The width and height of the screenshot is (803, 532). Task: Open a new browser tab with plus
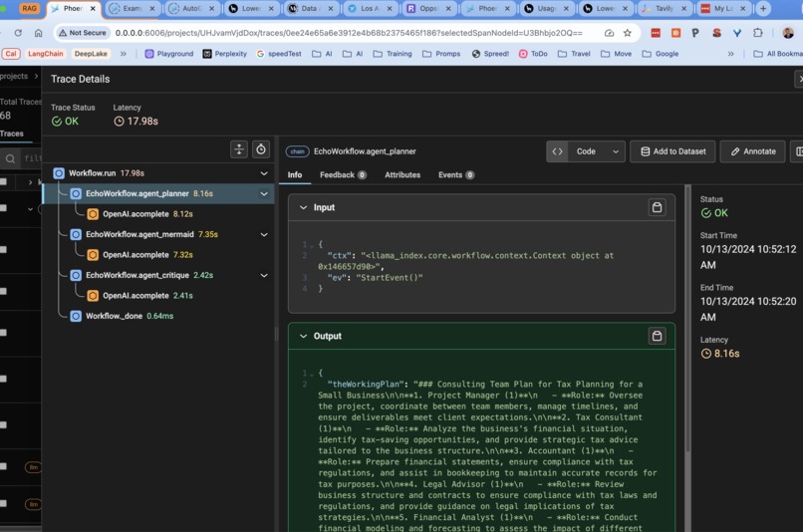[763, 8]
